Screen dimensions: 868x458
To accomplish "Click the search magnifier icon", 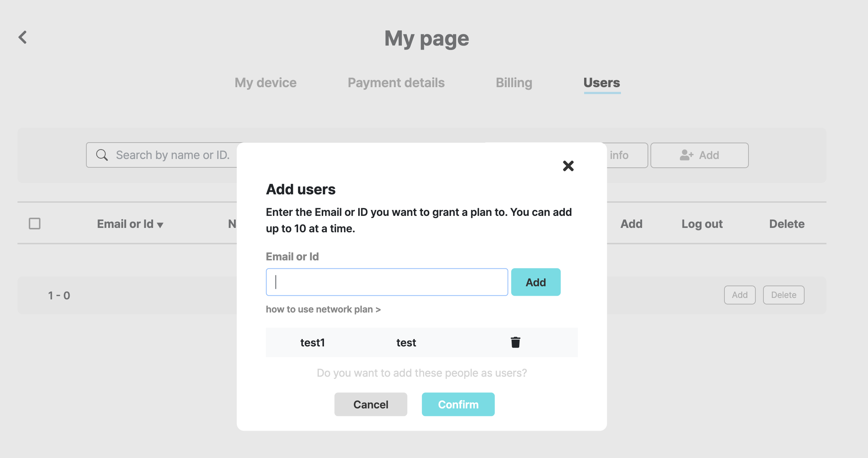I will [x=102, y=155].
